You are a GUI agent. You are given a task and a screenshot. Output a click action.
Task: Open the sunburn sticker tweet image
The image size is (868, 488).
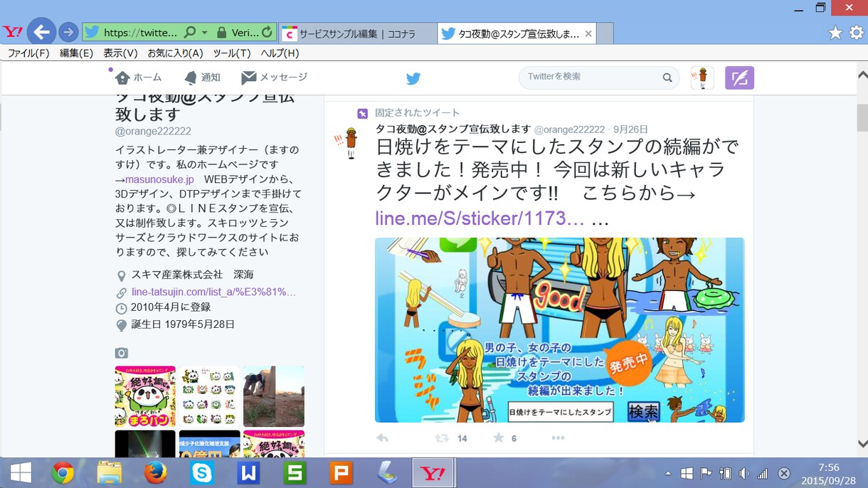coord(560,330)
